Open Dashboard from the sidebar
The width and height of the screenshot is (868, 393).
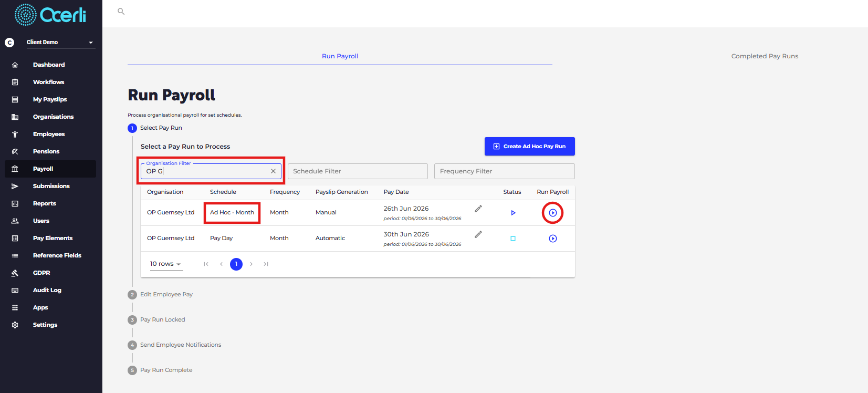[x=49, y=65]
